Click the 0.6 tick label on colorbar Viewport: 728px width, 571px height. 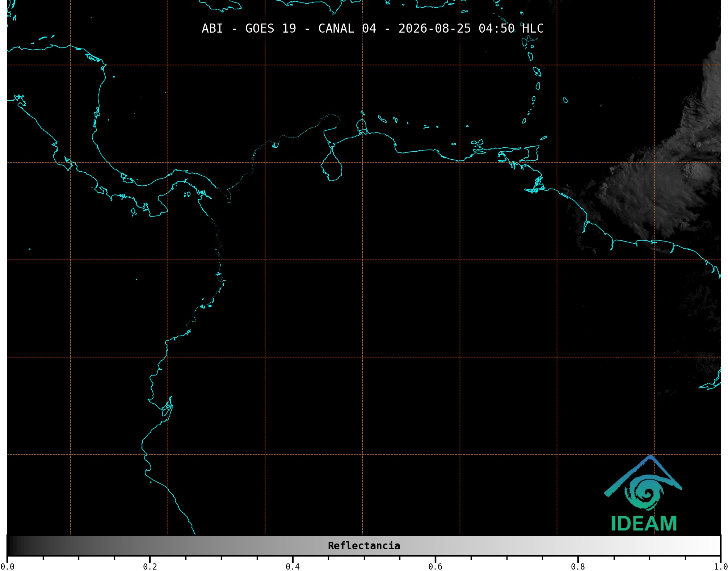point(435,567)
